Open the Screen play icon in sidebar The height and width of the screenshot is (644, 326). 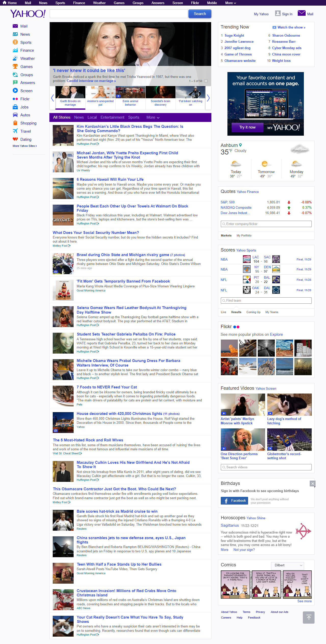point(15,91)
